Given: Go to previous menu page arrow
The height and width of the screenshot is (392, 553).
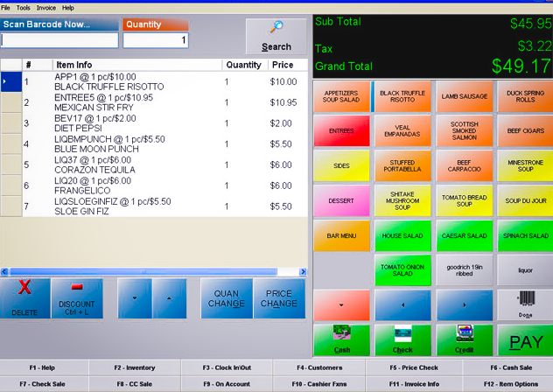Looking at the screenshot, I should click(x=402, y=305).
